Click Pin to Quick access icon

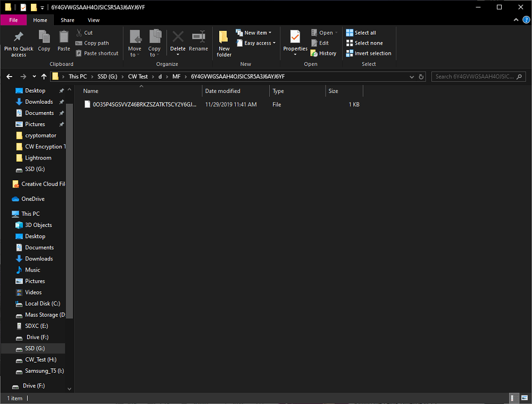pyautogui.click(x=18, y=37)
